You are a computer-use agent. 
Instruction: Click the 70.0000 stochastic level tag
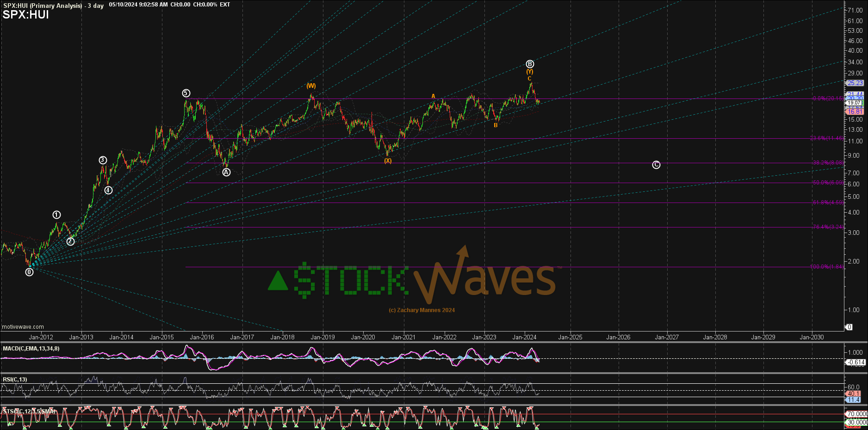pos(856,414)
